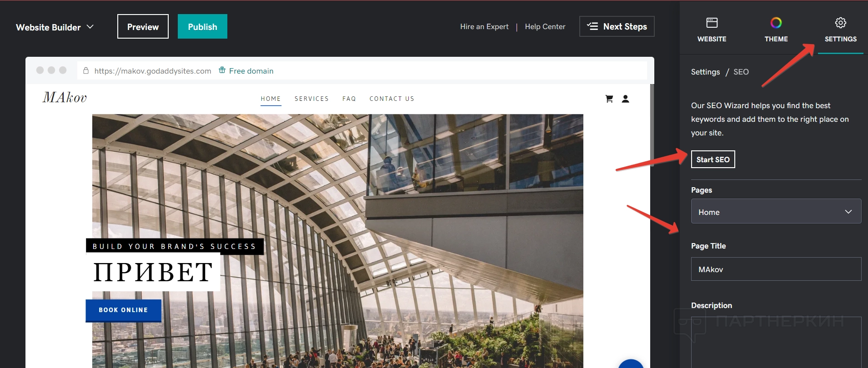Open the shopping cart icon
This screenshot has width=868, height=368.
point(609,99)
